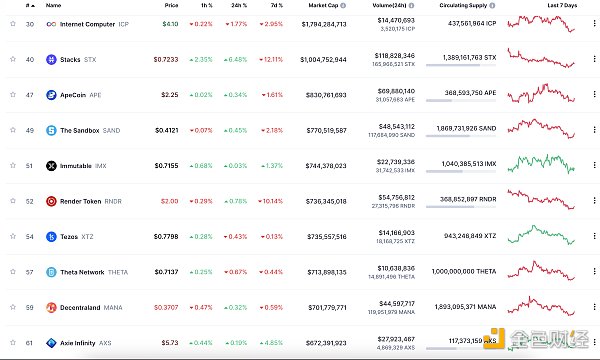Viewport: 600px width, 360px height.
Task: Star Stacks in the watchlist
Action: (x=13, y=59)
